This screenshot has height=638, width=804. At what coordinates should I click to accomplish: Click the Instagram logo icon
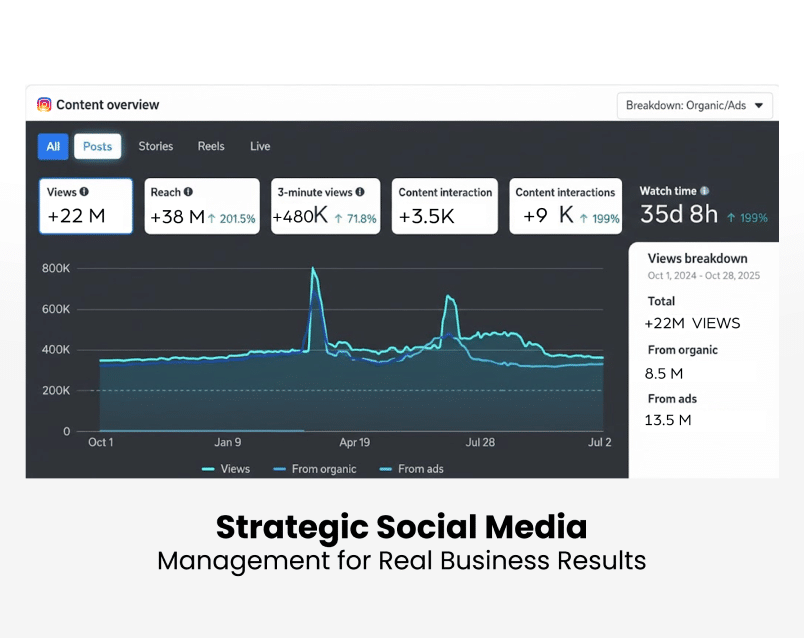coord(44,104)
